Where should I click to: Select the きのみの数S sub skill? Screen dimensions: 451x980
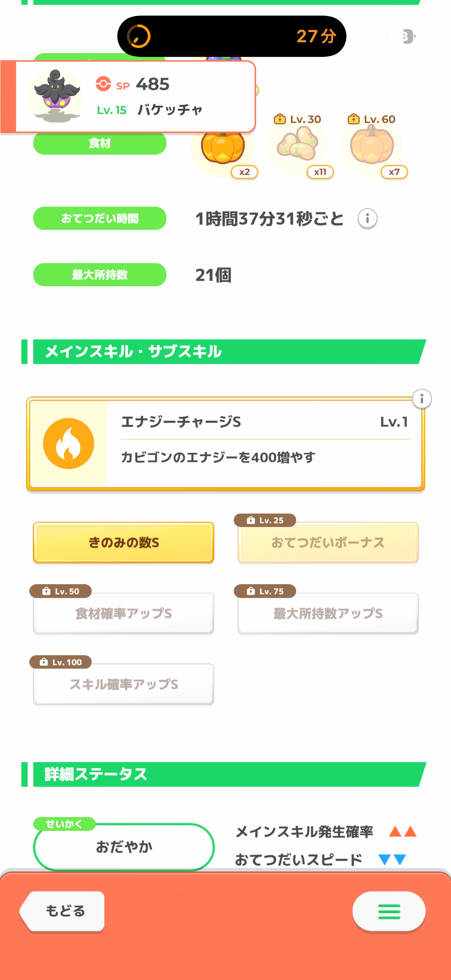tap(124, 542)
